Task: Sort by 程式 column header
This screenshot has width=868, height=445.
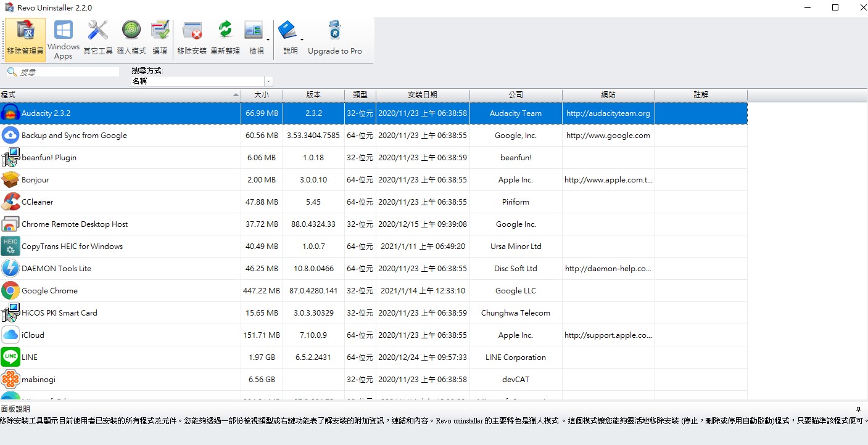Action: point(120,95)
